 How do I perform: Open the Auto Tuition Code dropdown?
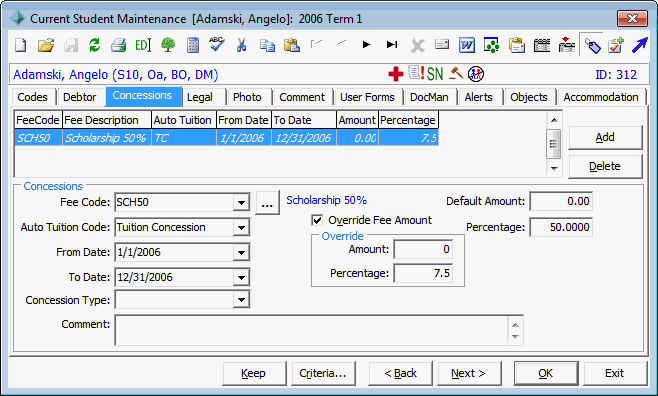241,228
